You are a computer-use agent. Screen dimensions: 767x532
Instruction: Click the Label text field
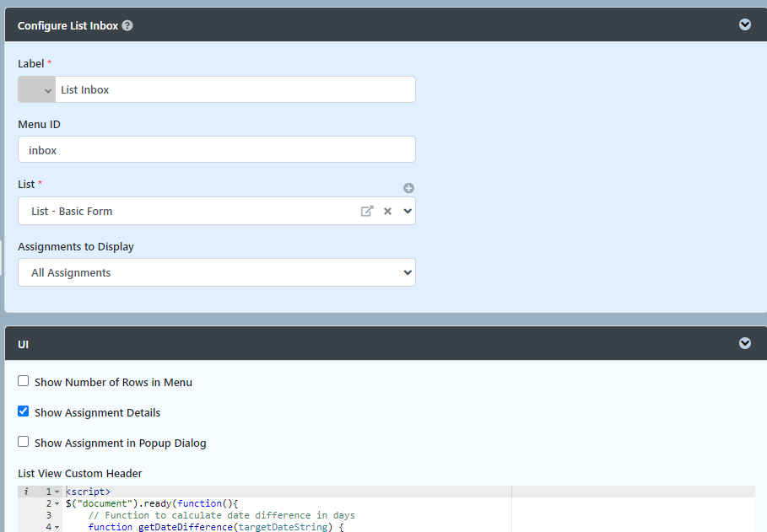235,89
